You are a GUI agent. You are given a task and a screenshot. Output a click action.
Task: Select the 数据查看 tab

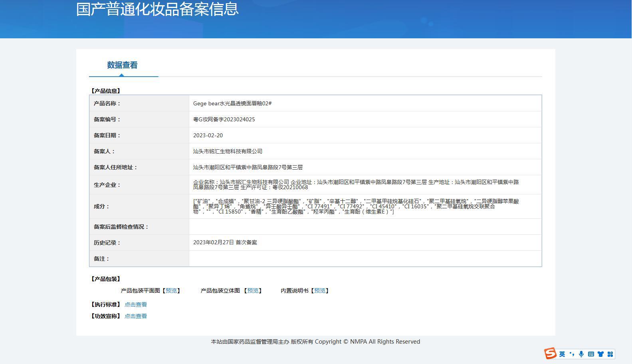click(x=122, y=65)
